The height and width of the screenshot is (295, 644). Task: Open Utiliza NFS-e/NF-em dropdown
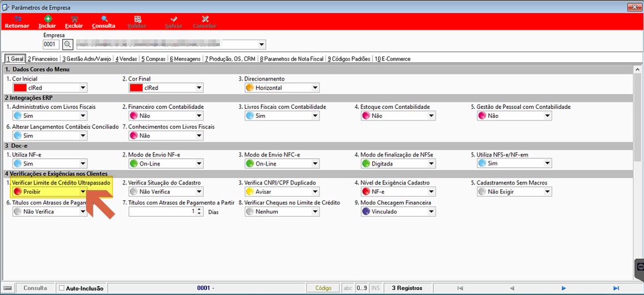(547, 163)
